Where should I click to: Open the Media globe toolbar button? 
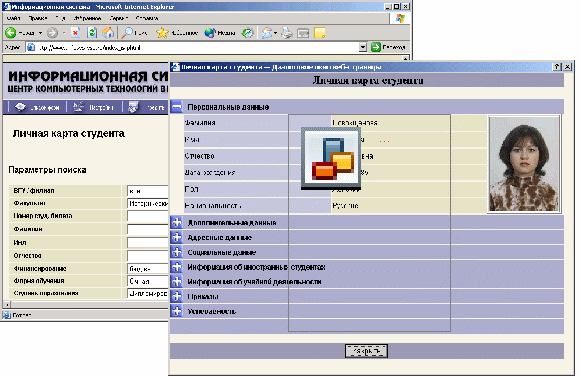(x=210, y=33)
